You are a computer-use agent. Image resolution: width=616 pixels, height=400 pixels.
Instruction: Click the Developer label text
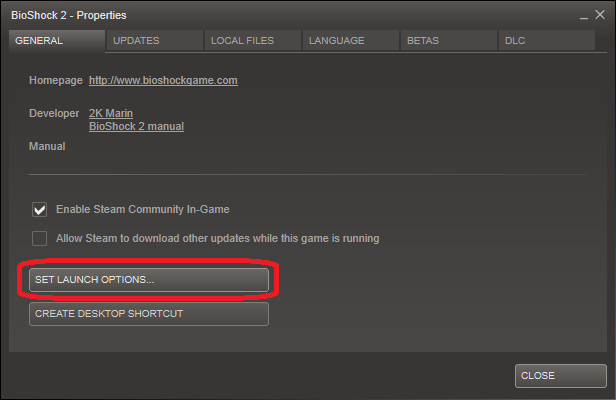point(54,113)
